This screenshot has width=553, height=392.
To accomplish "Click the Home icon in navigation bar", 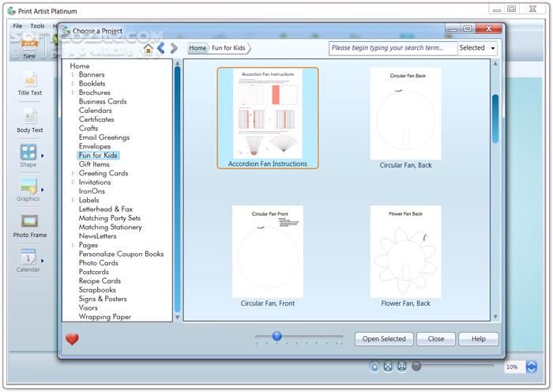I will (x=149, y=48).
